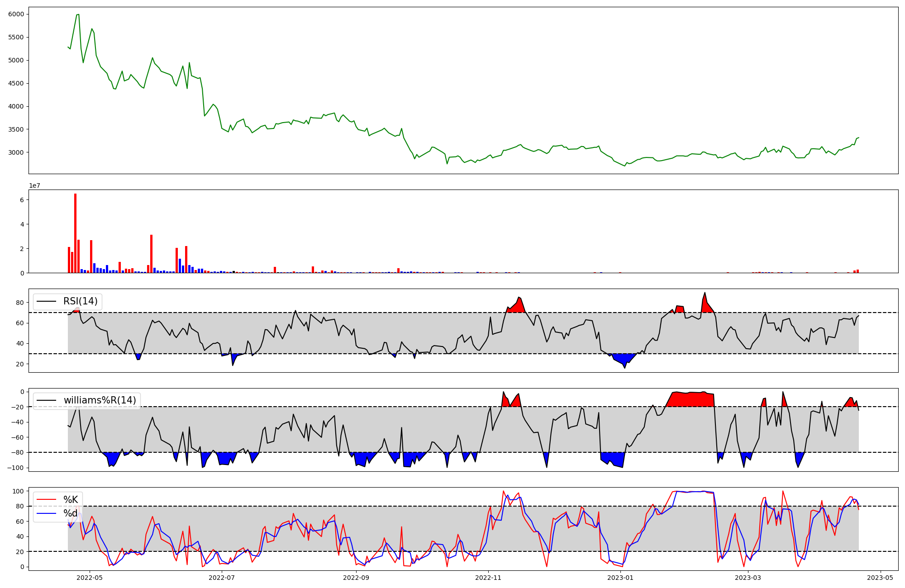Click the price line peak near 6000

(x=78, y=15)
